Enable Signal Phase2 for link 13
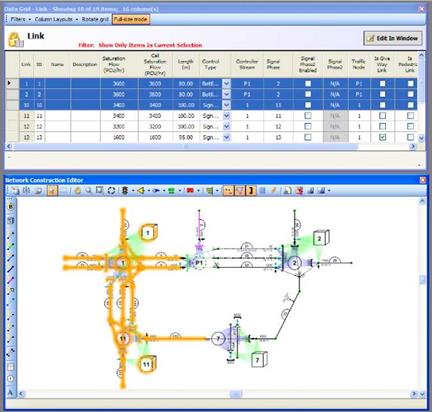Image resolution: width=432 pixels, height=412 pixels. pyautogui.click(x=308, y=137)
